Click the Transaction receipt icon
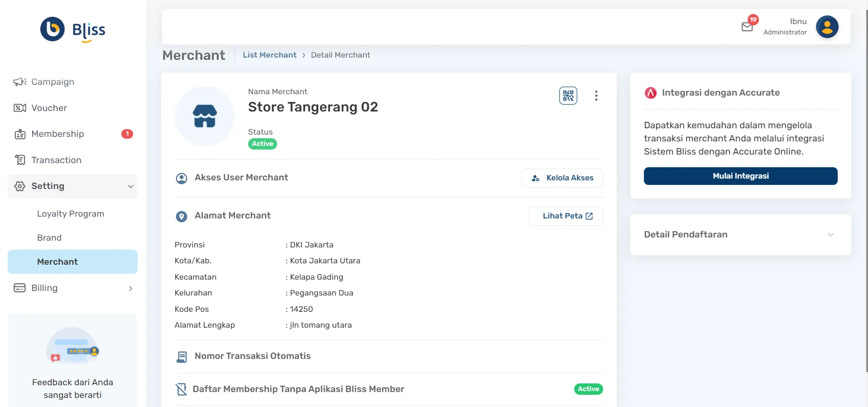The width and height of the screenshot is (868, 407). (19, 160)
